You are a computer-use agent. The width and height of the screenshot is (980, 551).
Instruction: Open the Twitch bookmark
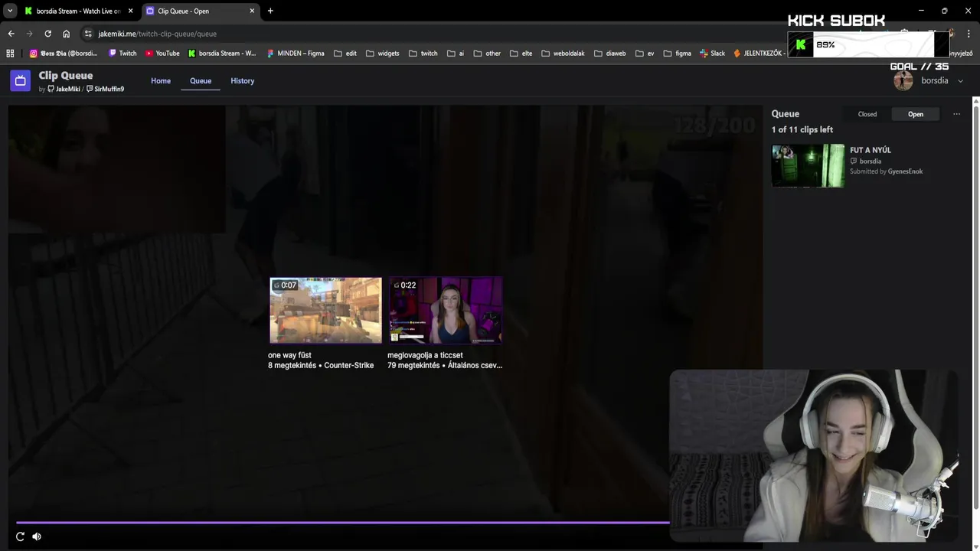[x=122, y=54]
